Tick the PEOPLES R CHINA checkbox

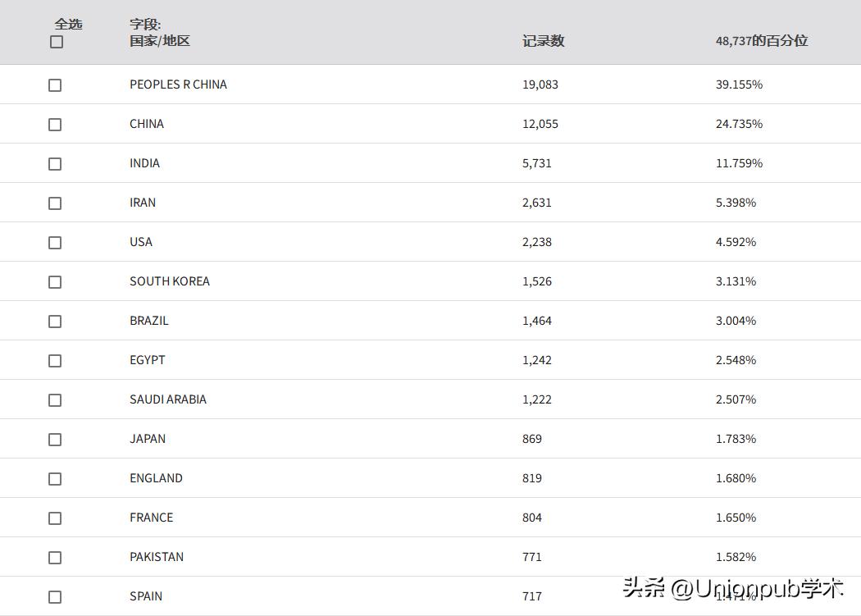[55, 85]
